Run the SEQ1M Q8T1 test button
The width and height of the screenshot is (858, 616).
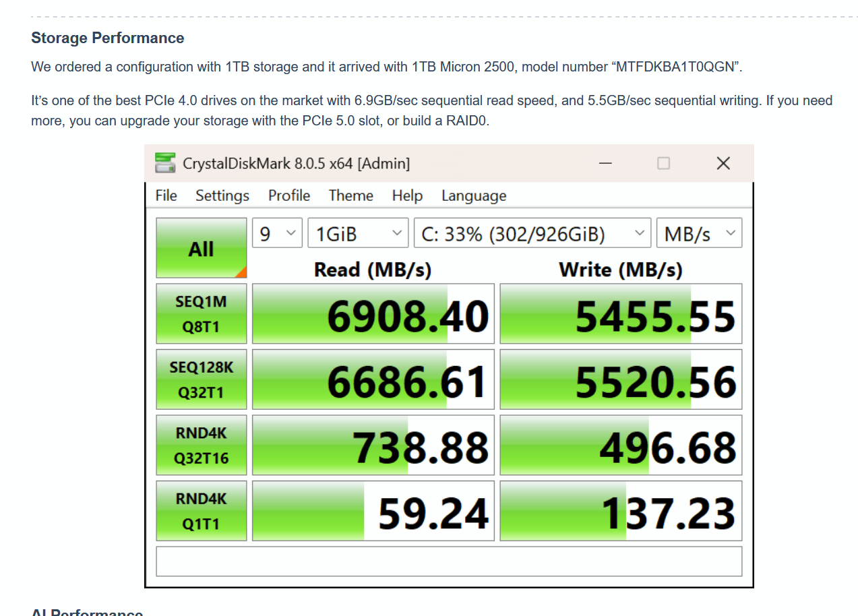pyautogui.click(x=202, y=314)
